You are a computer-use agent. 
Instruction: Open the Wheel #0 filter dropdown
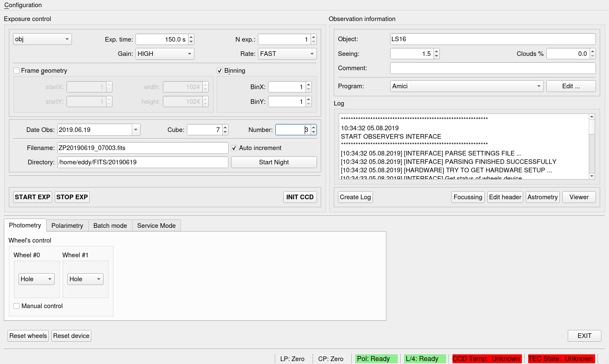[x=37, y=279]
